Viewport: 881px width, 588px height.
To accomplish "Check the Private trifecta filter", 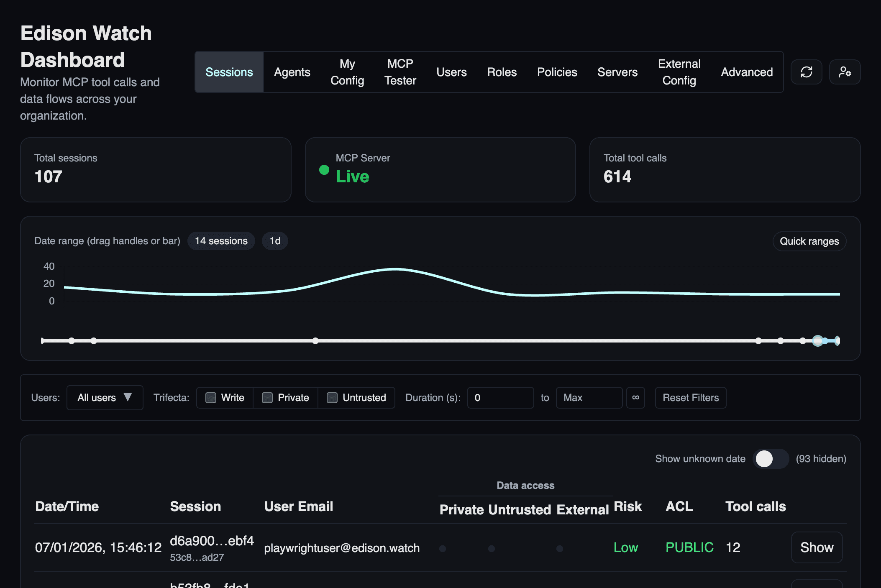I will pos(267,398).
